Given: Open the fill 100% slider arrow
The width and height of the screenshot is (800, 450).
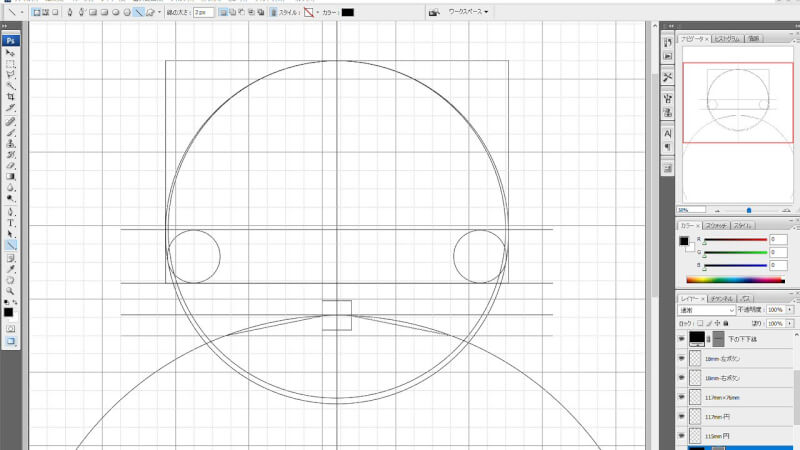Looking at the screenshot, I should point(790,323).
